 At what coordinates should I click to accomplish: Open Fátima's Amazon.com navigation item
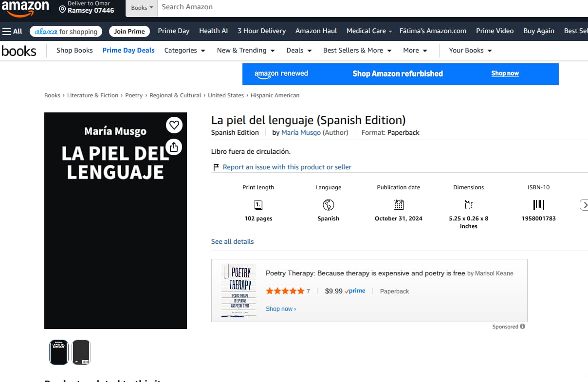click(433, 31)
